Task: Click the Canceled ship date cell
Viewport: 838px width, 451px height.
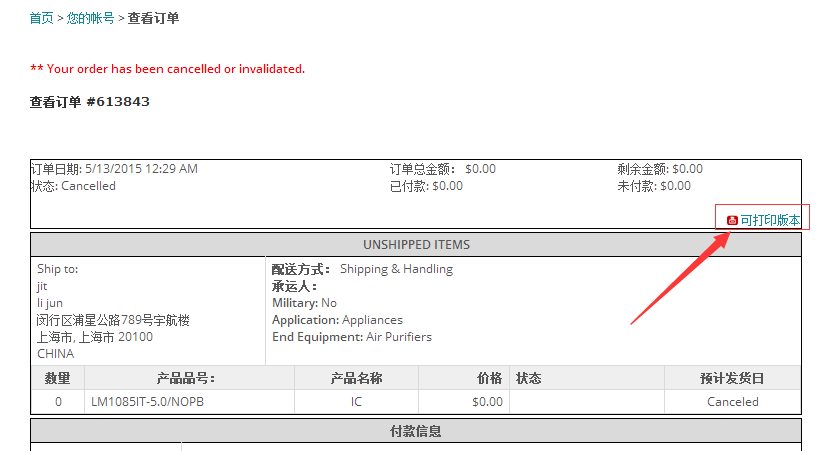Action: click(x=732, y=402)
